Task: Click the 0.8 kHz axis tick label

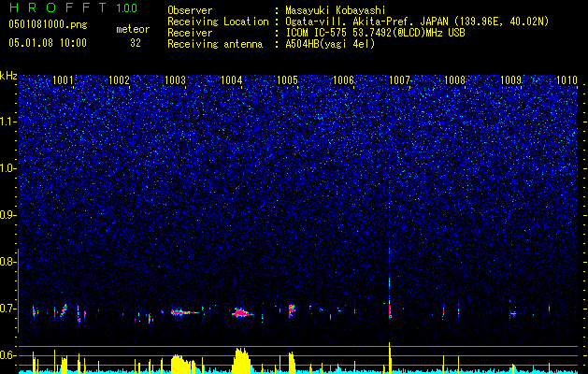Action: click(7, 262)
